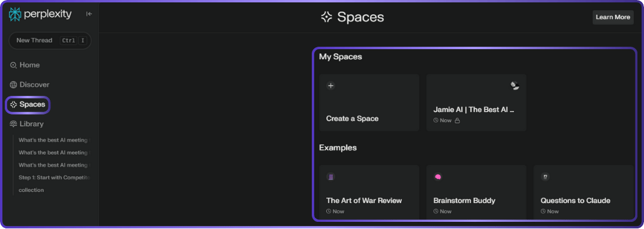Viewport: 644px width, 229px height.
Task: Open The Art of War Review example
Action: [369, 192]
